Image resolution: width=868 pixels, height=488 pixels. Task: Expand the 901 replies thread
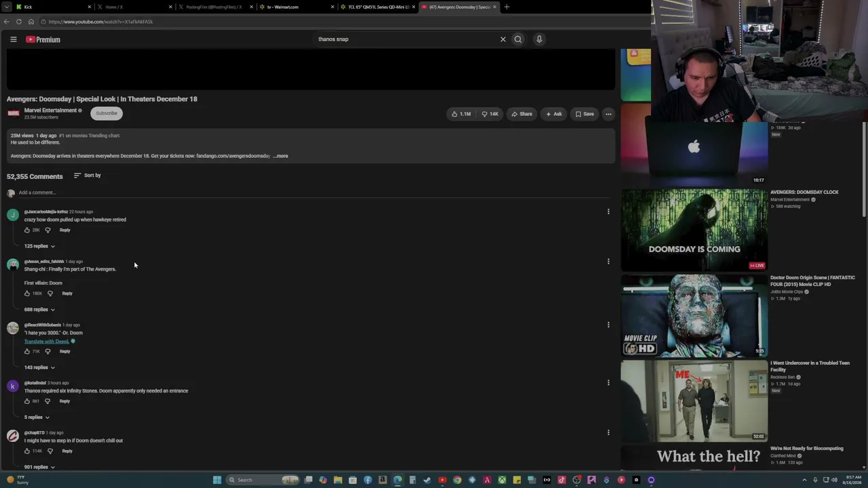click(x=39, y=467)
